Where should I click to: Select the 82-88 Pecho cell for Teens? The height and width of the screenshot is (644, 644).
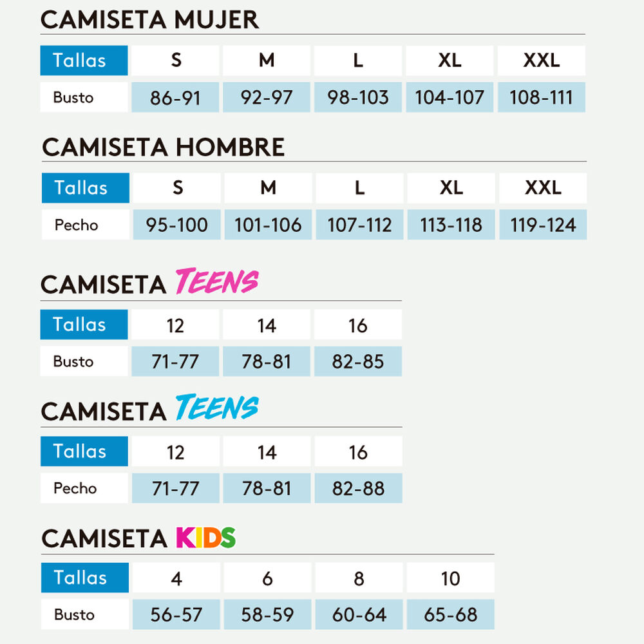tap(359, 488)
